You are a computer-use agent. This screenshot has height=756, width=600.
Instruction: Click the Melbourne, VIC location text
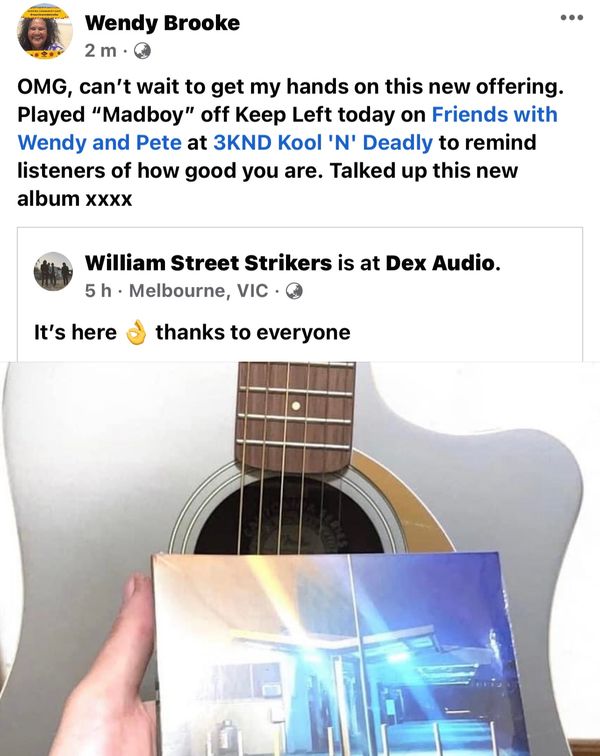point(198,291)
